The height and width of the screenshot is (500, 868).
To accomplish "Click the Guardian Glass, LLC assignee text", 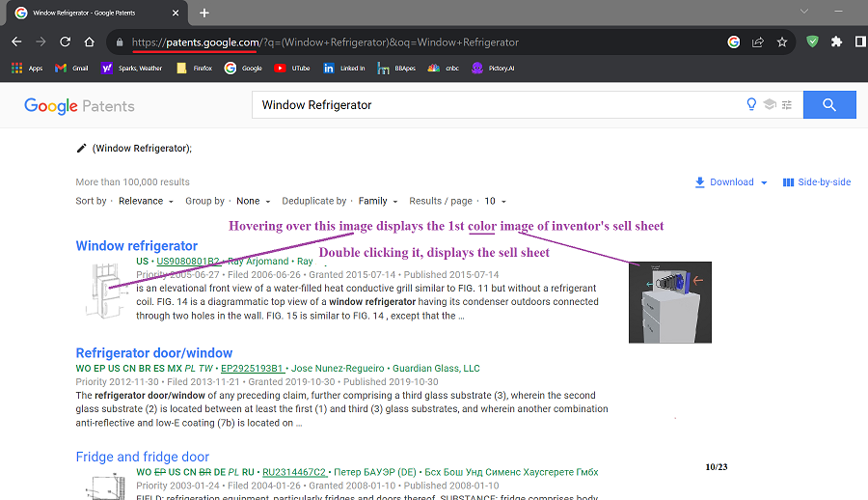I will 436,369.
